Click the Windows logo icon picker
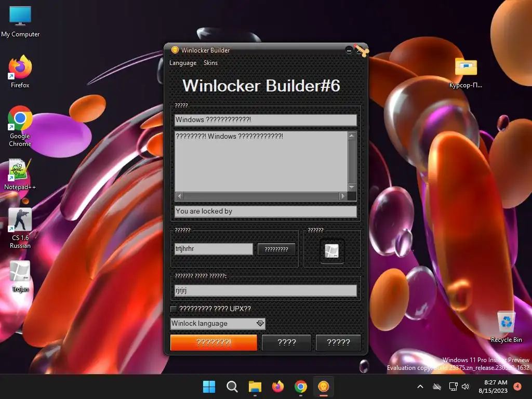 331,251
